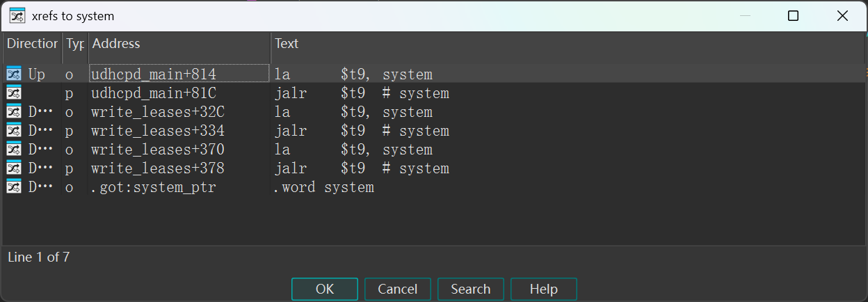Viewport: 868px width, 302px height.
Task: Click the xref icon for write_leases+32C
Action: (14, 111)
